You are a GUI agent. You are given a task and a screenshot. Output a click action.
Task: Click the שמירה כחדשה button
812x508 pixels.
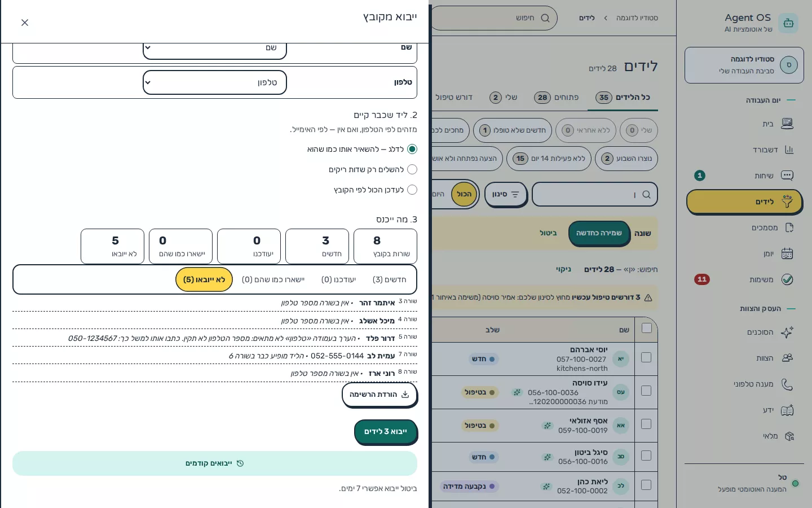tap(599, 233)
